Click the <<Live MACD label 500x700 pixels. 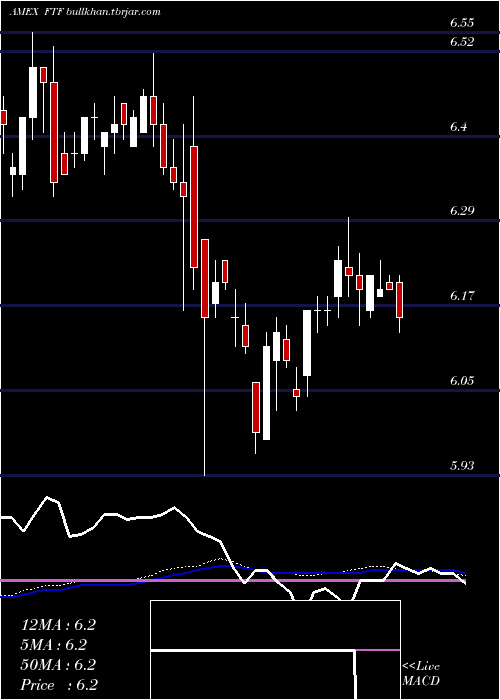421,674
